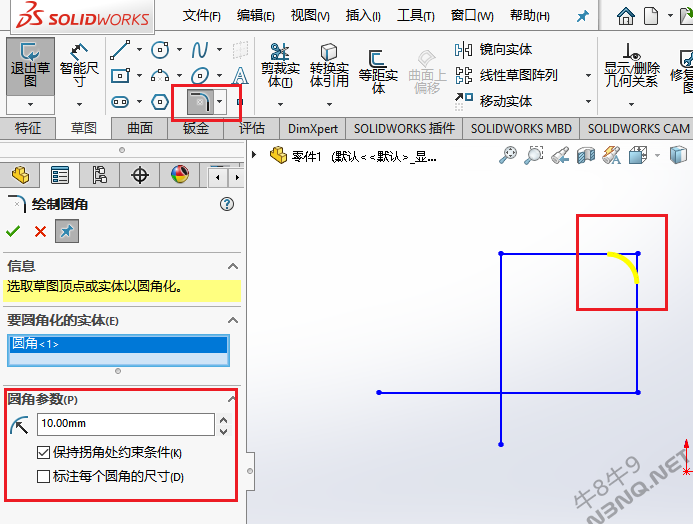
Task: Choose the Spline curve tool
Action: [200, 49]
